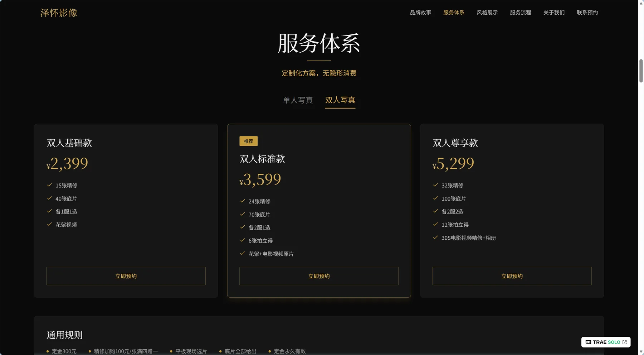Image resolution: width=644 pixels, height=355 pixels.
Task: Book the 双人标准款 package via 立即预约
Action: coord(319,276)
